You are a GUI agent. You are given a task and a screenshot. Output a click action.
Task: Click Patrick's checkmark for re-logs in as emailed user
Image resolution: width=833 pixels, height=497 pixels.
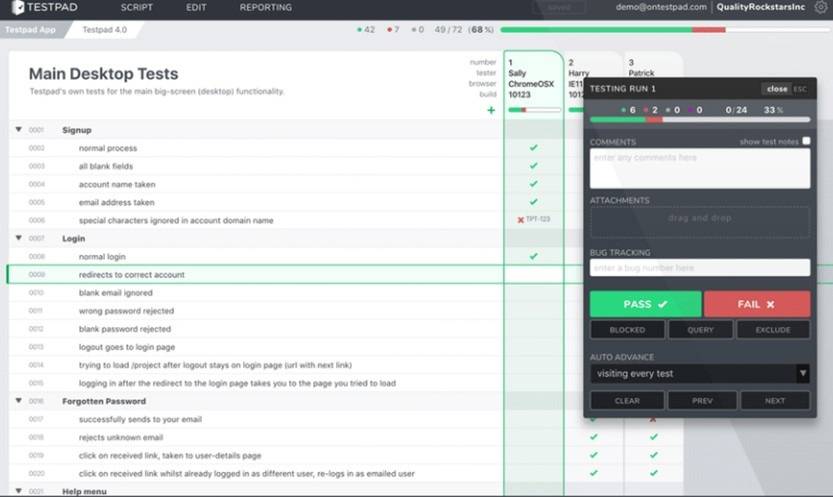[653, 473]
